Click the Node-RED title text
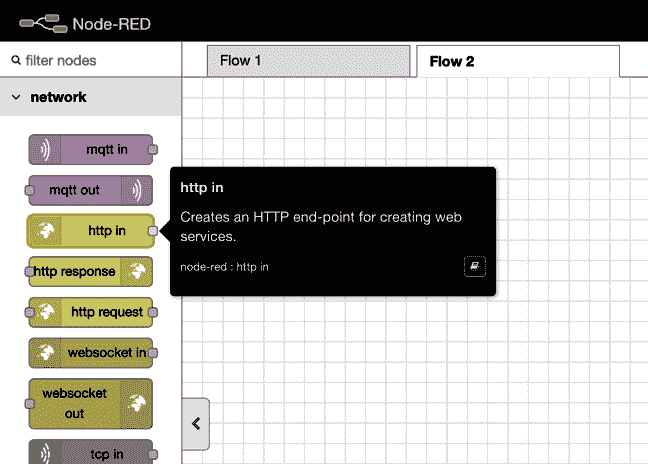Screen dimensions: 648x464 pyautogui.click(x=112, y=24)
